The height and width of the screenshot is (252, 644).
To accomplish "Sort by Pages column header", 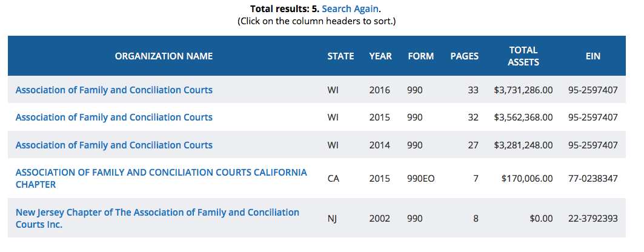I will coord(464,56).
